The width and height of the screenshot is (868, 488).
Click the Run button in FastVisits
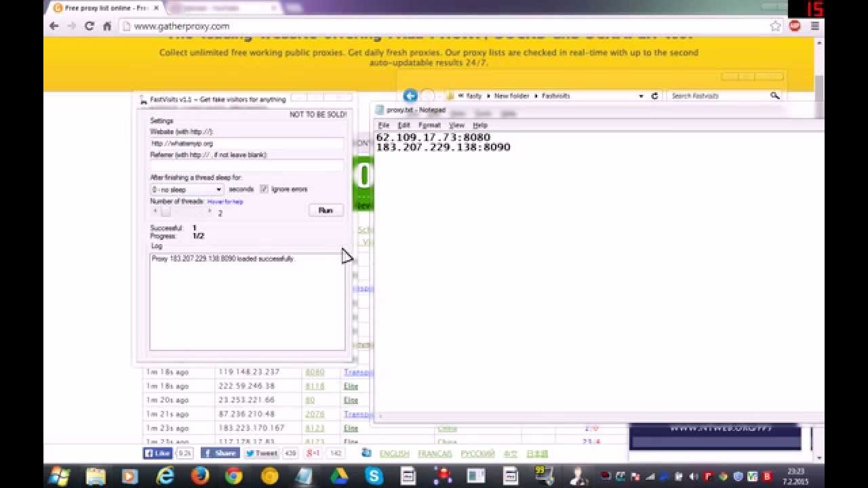point(325,210)
